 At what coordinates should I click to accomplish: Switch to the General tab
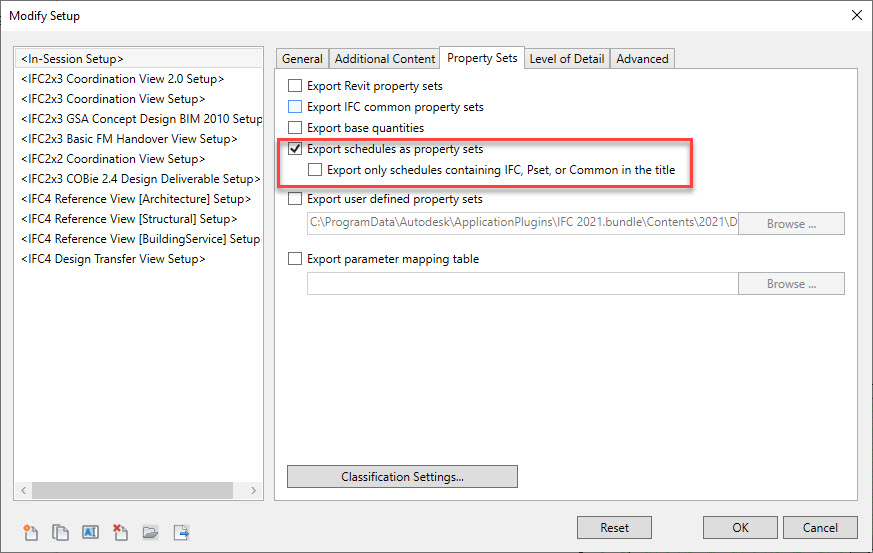[x=302, y=59]
